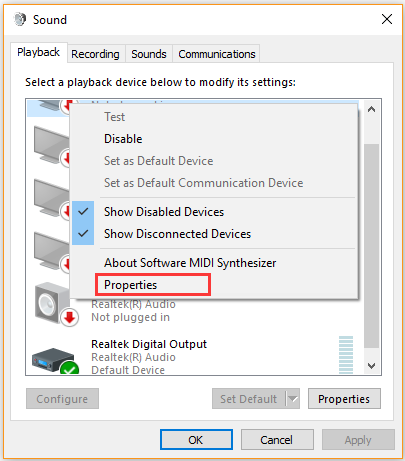Click the green default-device checkmark badge
The width and height of the screenshot is (405, 461).
point(70,368)
